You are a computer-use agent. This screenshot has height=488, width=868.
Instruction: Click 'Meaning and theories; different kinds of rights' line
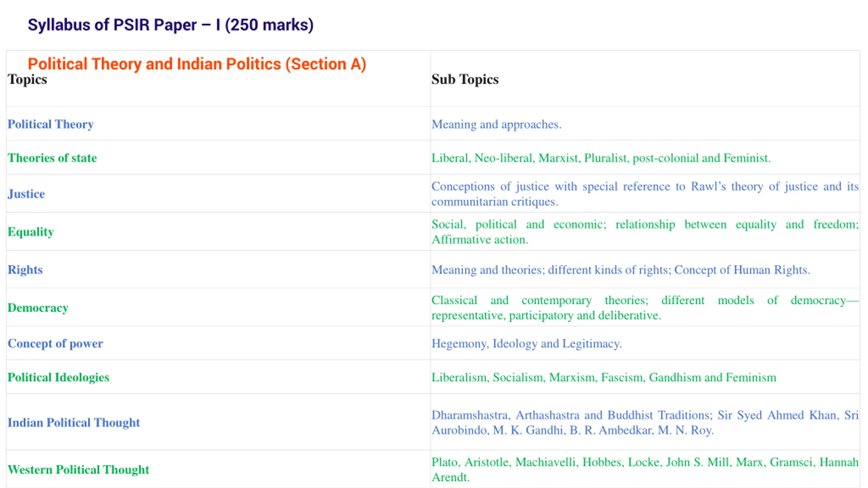pyautogui.click(x=620, y=270)
